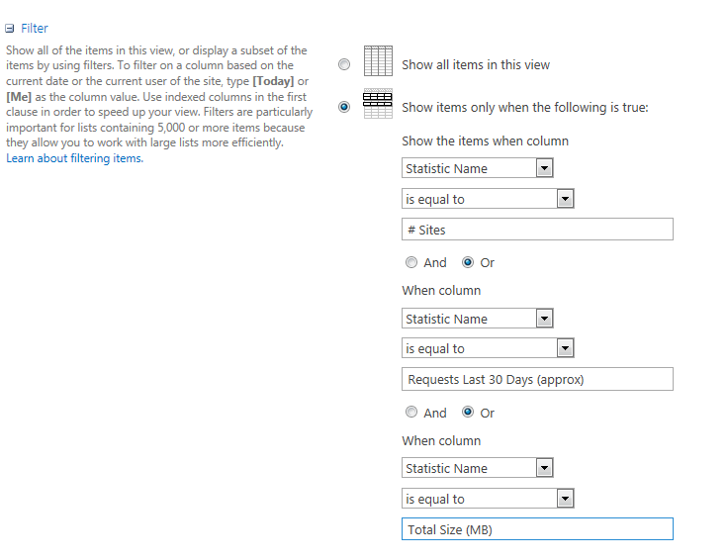Select the second And radio button
The height and width of the screenshot is (560, 728).
[x=411, y=413]
